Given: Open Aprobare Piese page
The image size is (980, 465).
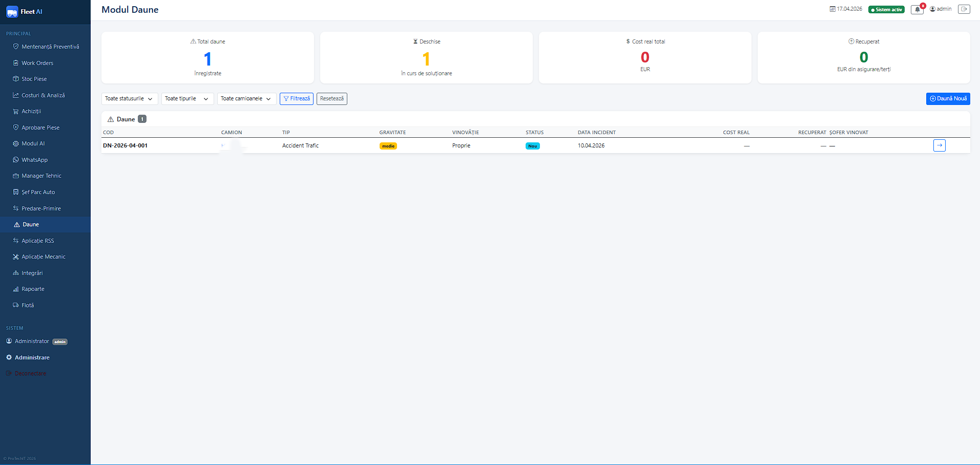Looking at the screenshot, I should point(45,128).
